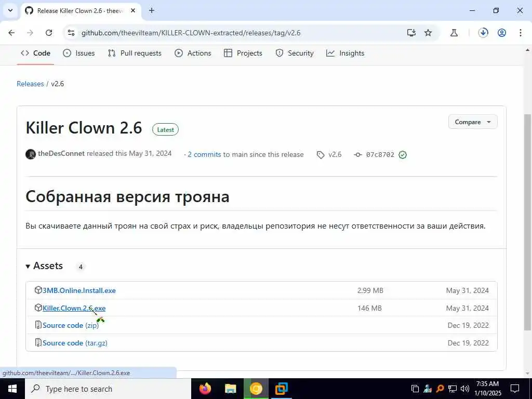Open the blue squares app in taskbar
This screenshot has width=532, height=399.
[x=281, y=389]
